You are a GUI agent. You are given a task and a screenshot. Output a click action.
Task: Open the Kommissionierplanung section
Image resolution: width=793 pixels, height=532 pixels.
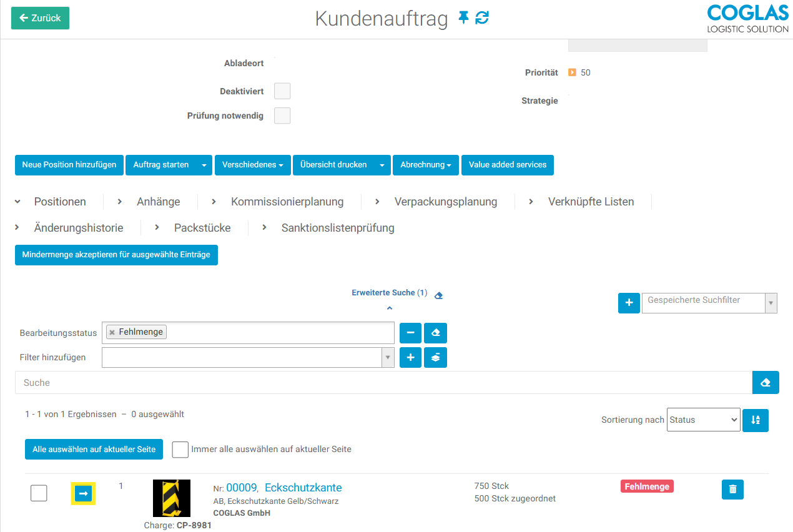(287, 202)
